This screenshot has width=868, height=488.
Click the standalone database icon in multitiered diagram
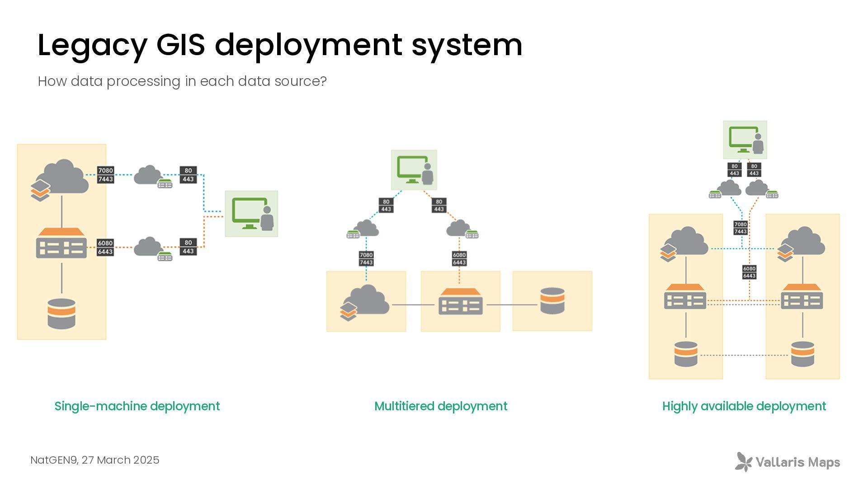(552, 301)
